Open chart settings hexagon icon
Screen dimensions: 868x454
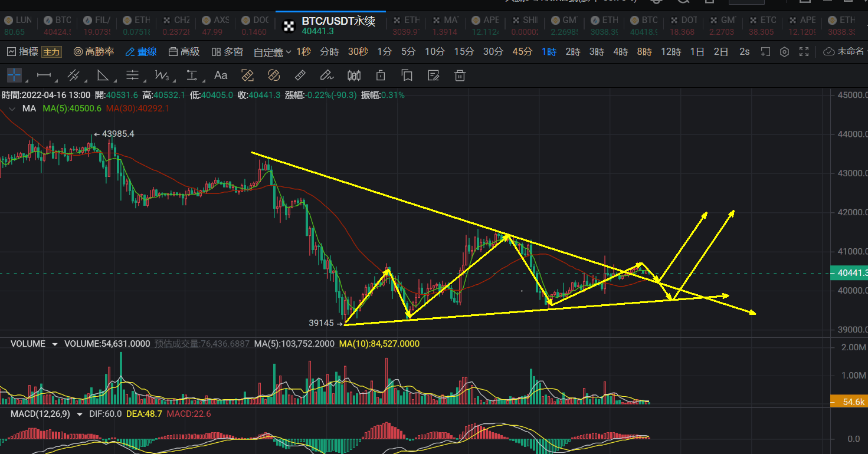[784, 52]
